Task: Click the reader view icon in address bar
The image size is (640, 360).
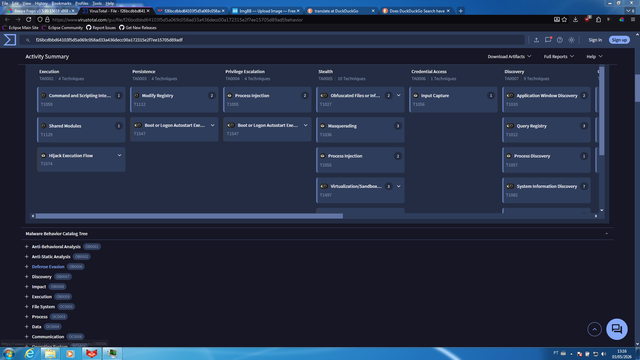Action: (557, 19)
